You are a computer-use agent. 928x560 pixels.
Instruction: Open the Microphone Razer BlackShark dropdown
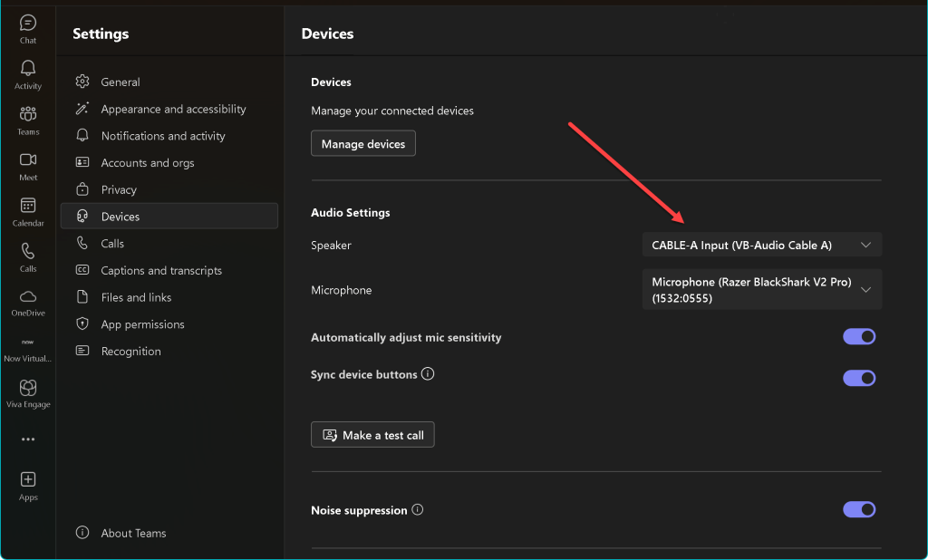(x=761, y=289)
